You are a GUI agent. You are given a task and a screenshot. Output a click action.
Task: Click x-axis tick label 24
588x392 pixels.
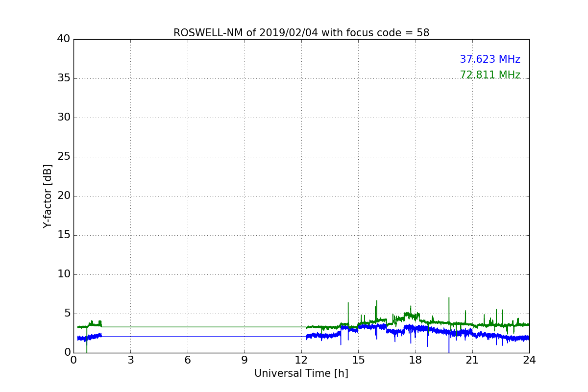[529, 360]
